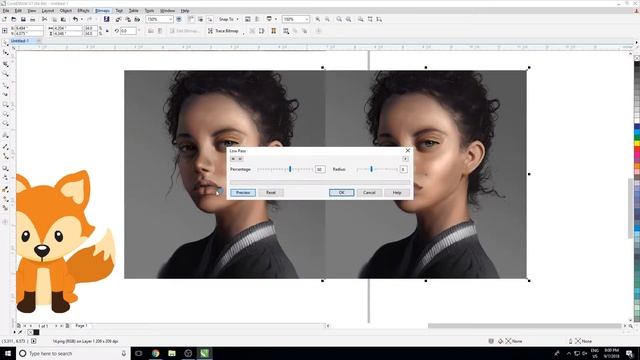This screenshot has width=640, height=360.
Task: Select the Freehand tool in the toolbox
Action: pos(6,85)
